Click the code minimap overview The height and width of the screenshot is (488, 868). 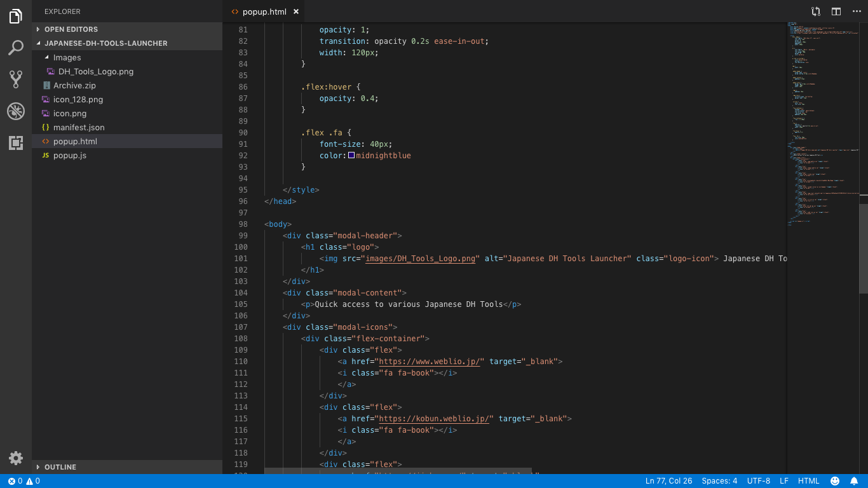[823, 124]
